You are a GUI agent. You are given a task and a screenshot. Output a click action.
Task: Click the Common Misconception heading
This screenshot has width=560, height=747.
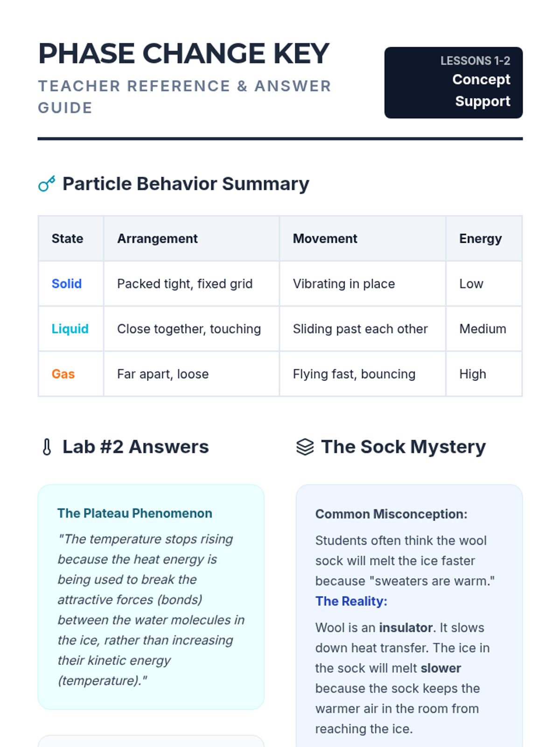click(391, 514)
